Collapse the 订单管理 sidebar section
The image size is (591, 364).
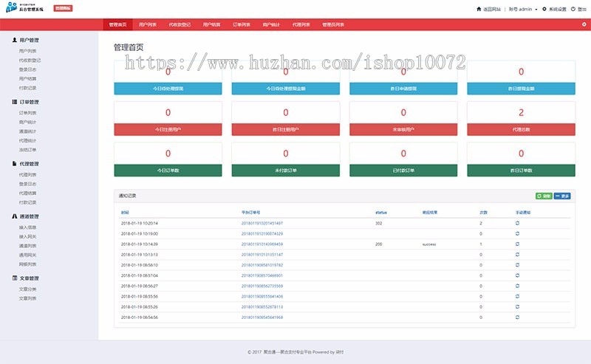click(x=29, y=102)
